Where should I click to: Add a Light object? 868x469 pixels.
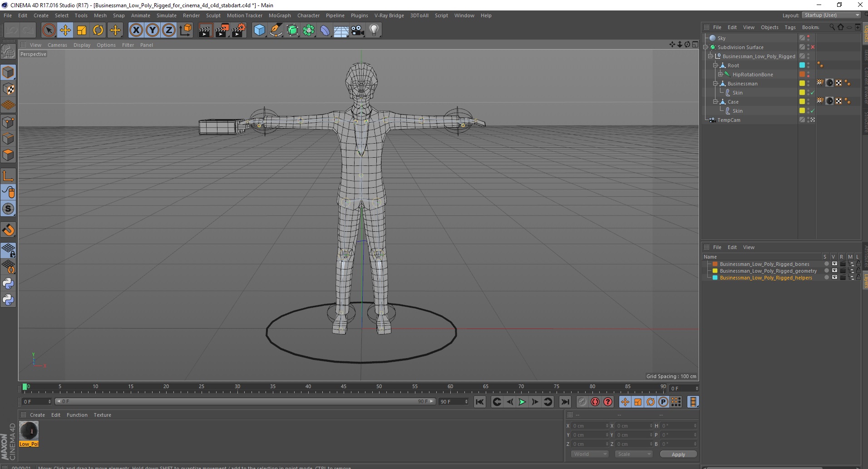374,30
